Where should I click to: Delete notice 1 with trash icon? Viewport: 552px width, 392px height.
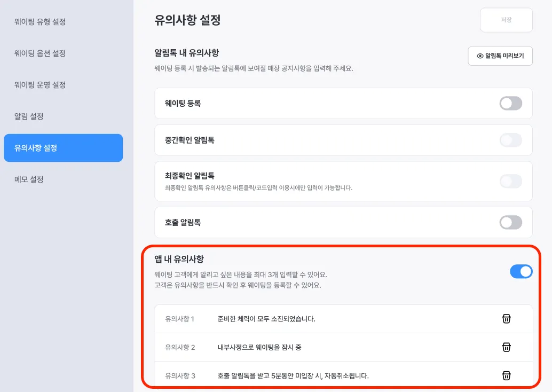[x=507, y=319]
